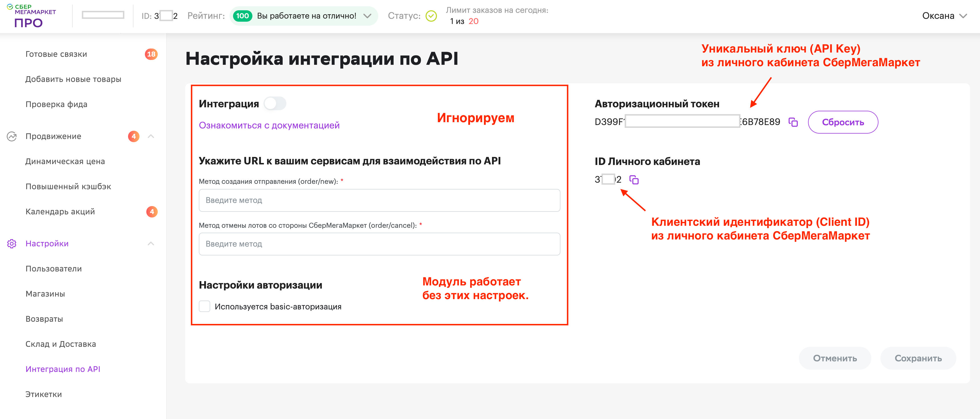980x419 pixels.
Task: Open Возвраты settings page
Action: 44,319
